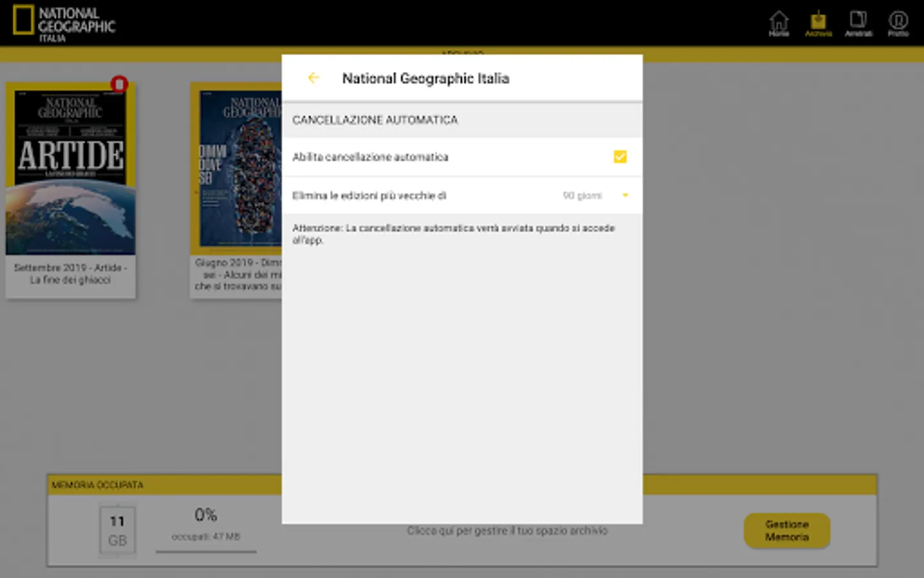Click 'Settembre 2019 - Artide' caption

[71, 274]
